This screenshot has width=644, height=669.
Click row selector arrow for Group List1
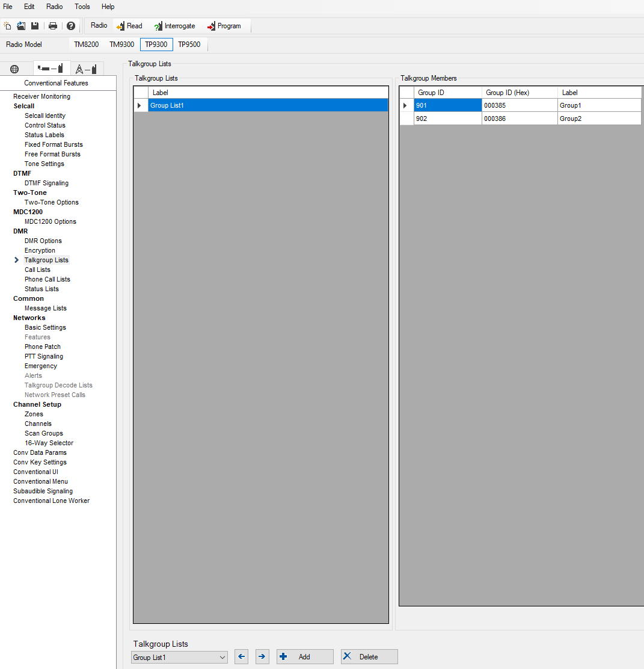pos(141,105)
